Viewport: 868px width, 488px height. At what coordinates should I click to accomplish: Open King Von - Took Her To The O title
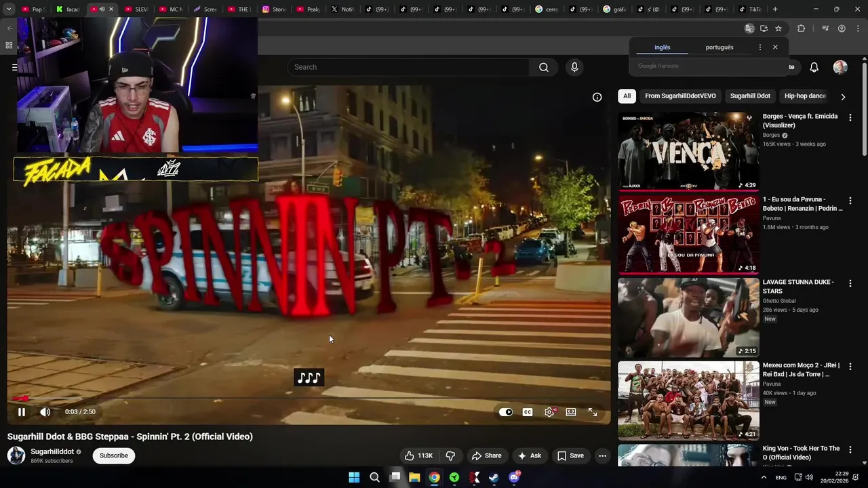point(801,453)
